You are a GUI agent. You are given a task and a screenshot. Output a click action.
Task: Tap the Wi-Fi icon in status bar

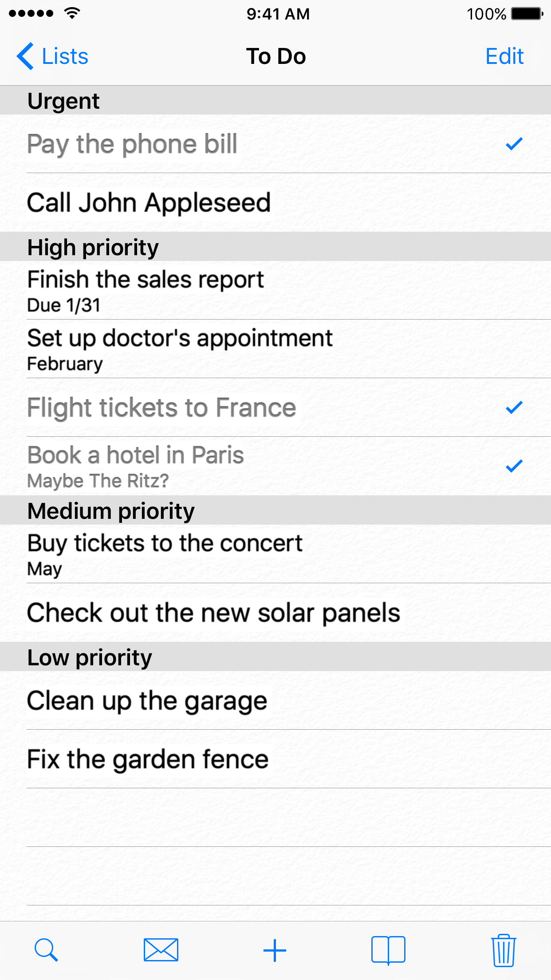[x=72, y=13]
